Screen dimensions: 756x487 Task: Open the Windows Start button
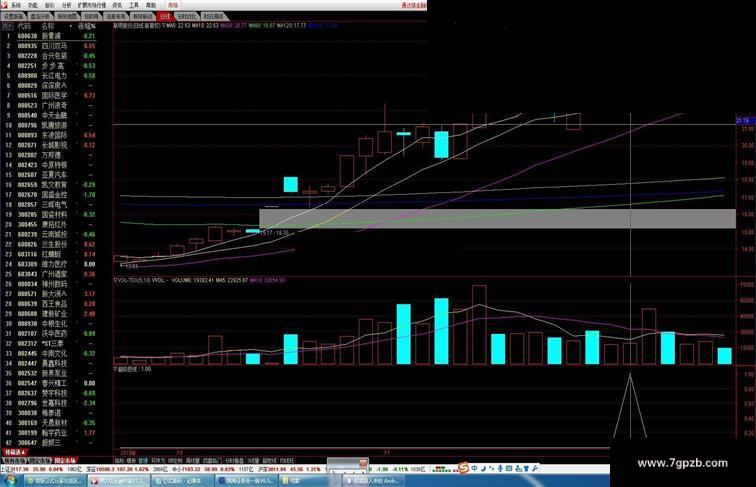(x=11, y=480)
